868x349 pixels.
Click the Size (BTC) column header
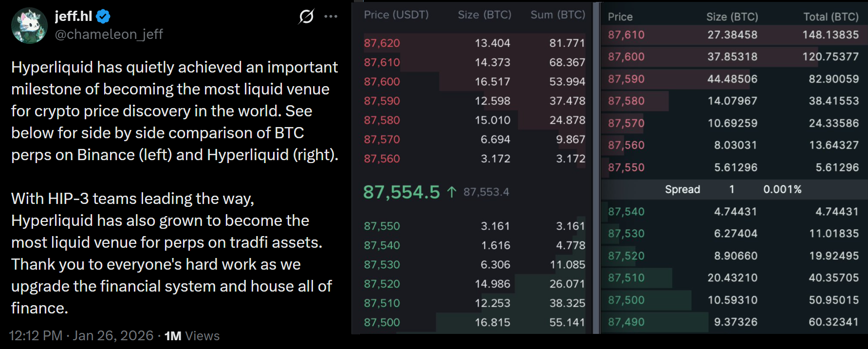(484, 15)
